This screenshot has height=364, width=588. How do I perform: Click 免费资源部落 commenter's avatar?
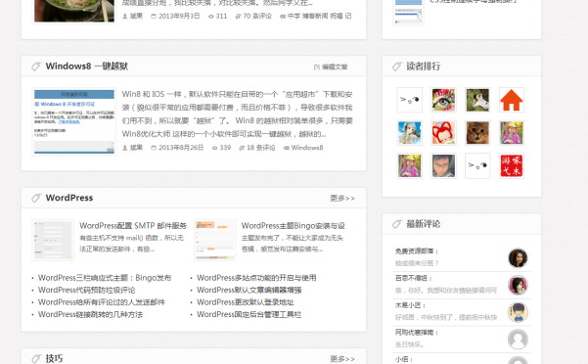point(518,258)
